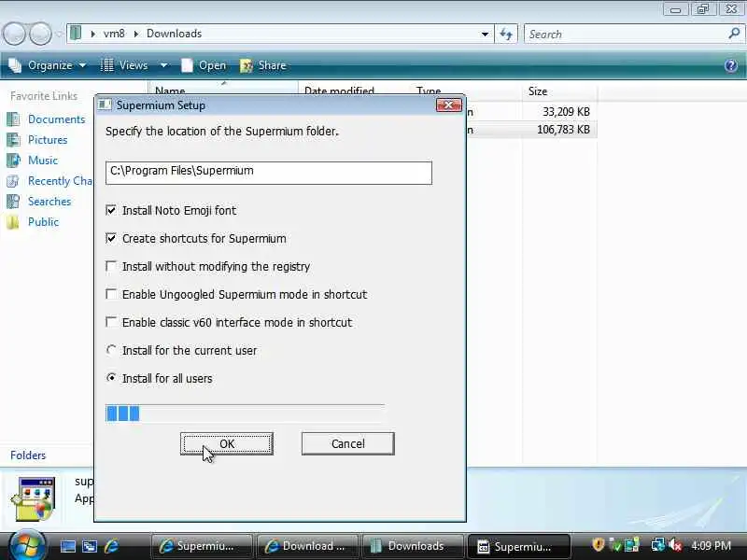Click Share in the Explorer toolbar

[263, 65]
